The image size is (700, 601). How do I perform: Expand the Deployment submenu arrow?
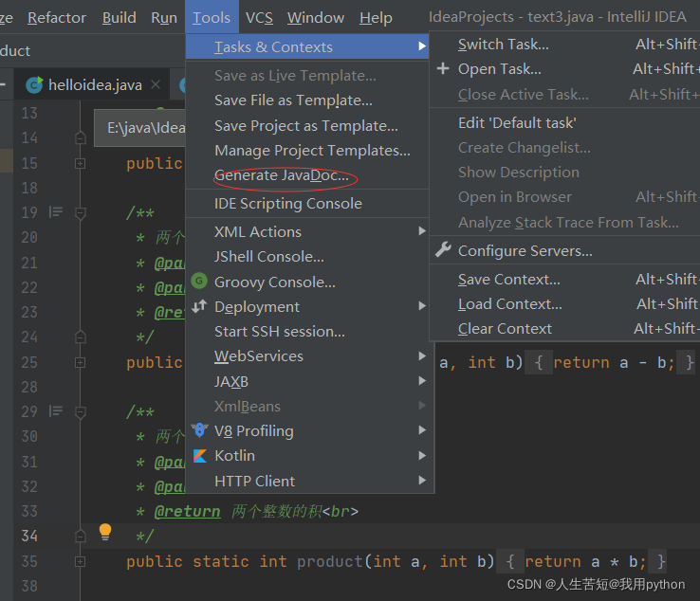click(421, 306)
